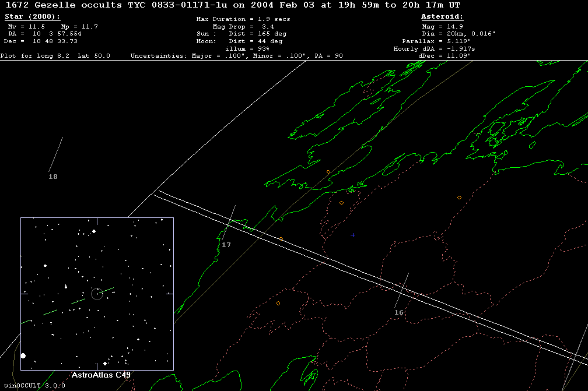588x391 pixels.
Task: Click the asteroid Parallax 5.119" value
Action: [440, 41]
